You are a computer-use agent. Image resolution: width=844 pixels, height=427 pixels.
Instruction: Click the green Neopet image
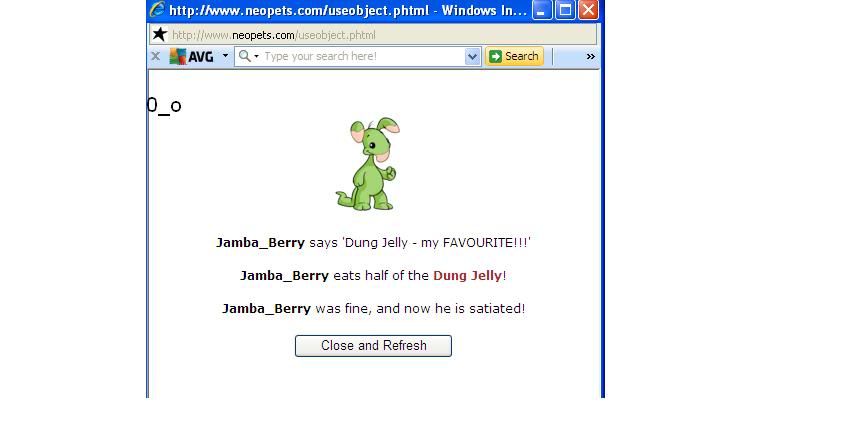(368, 164)
